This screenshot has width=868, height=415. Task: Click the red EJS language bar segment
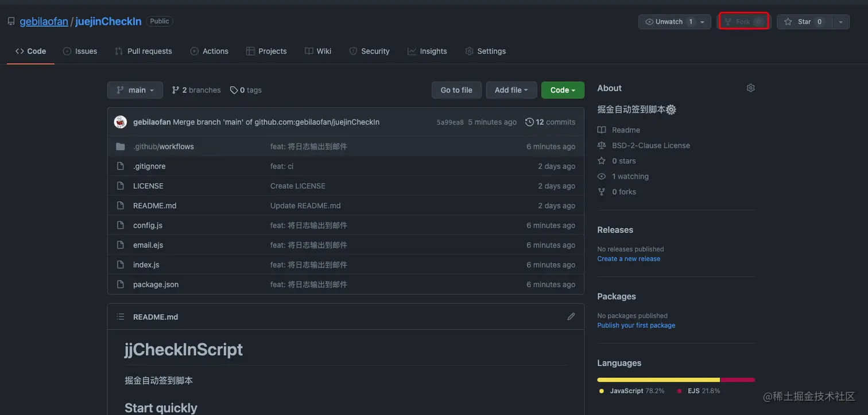[x=738, y=379]
